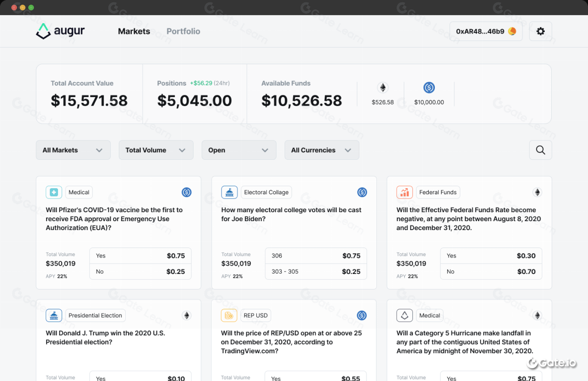Click the coins icon on REP USD card
Screen dimensions: 588x381
coord(229,315)
